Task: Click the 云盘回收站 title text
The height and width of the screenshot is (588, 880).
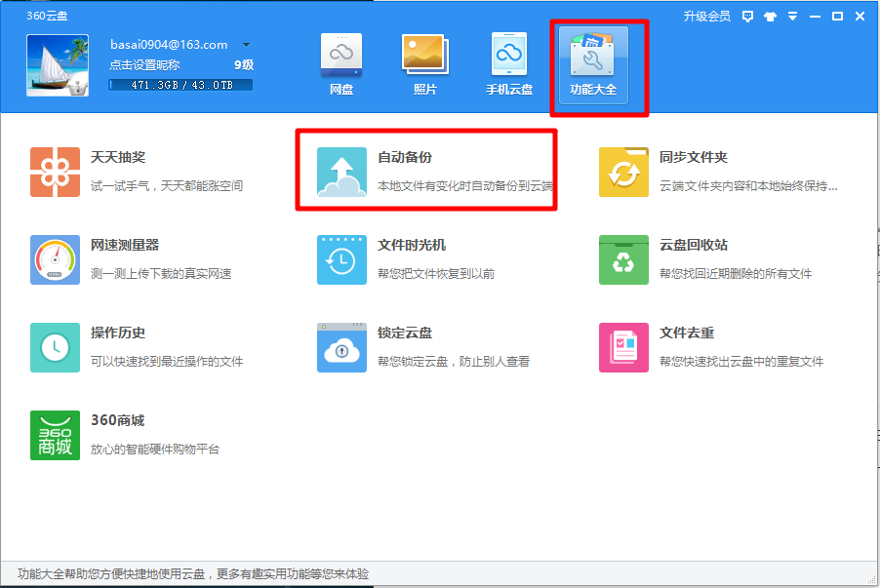Action: [x=693, y=245]
